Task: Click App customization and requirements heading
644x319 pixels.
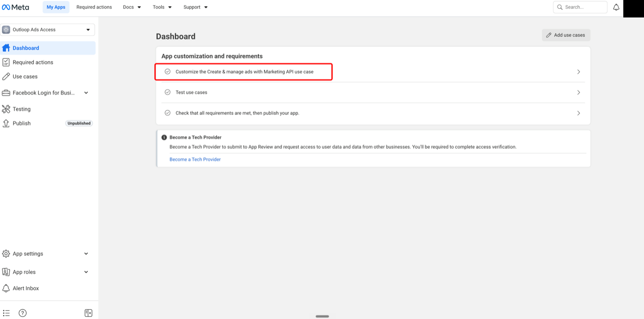Action: tap(212, 56)
